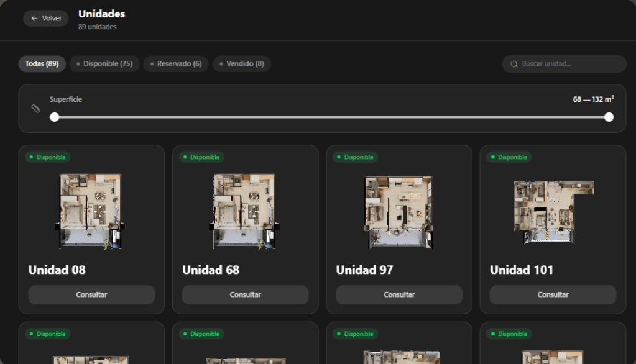Click the Disponible badge on Unidad 101
The height and width of the screenshot is (364, 636).
click(x=509, y=157)
